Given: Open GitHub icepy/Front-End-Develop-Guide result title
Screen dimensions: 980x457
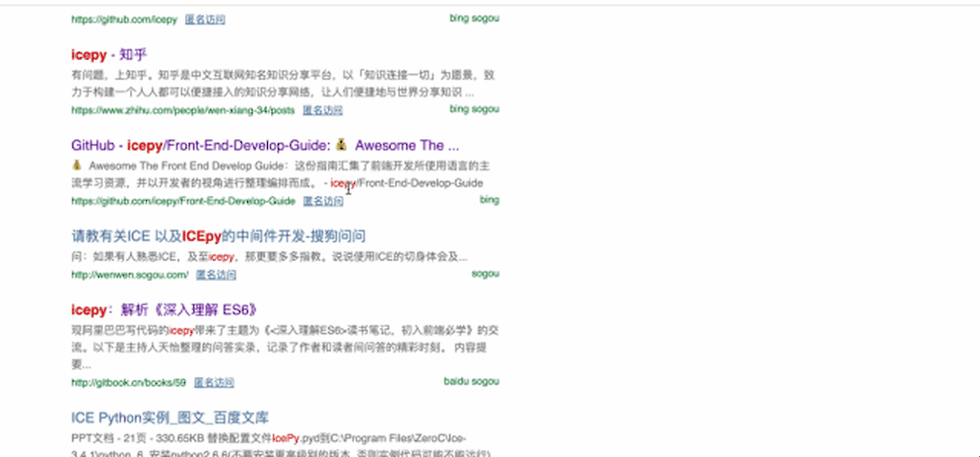Looking at the screenshot, I should pos(265,145).
